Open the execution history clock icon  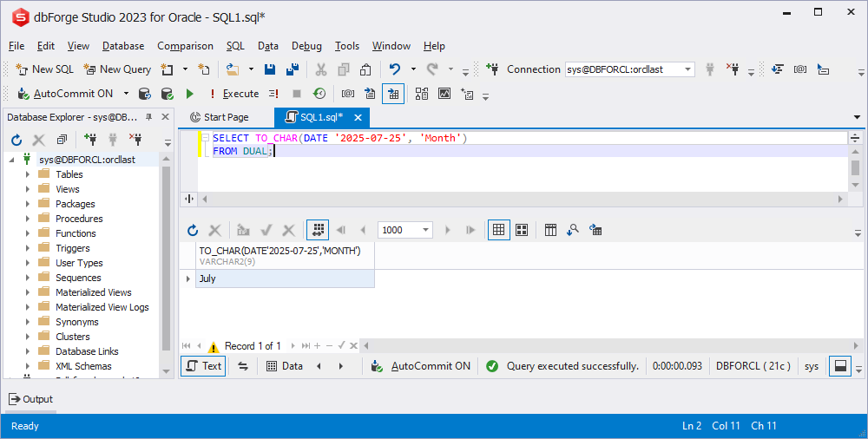tap(319, 94)
